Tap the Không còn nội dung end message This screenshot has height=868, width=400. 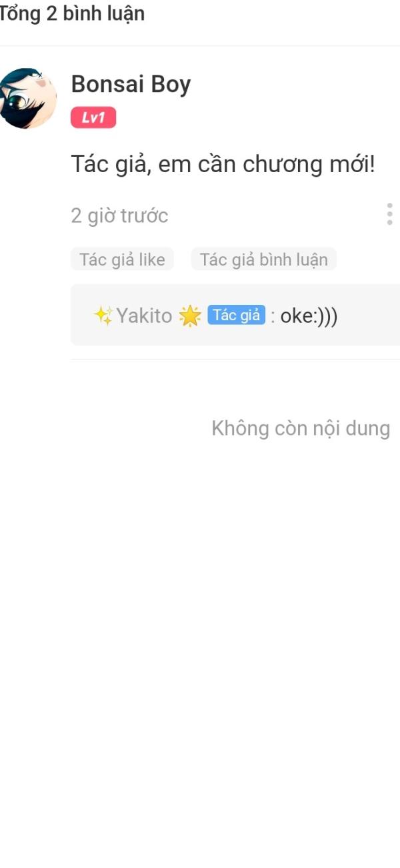point(301,428)
